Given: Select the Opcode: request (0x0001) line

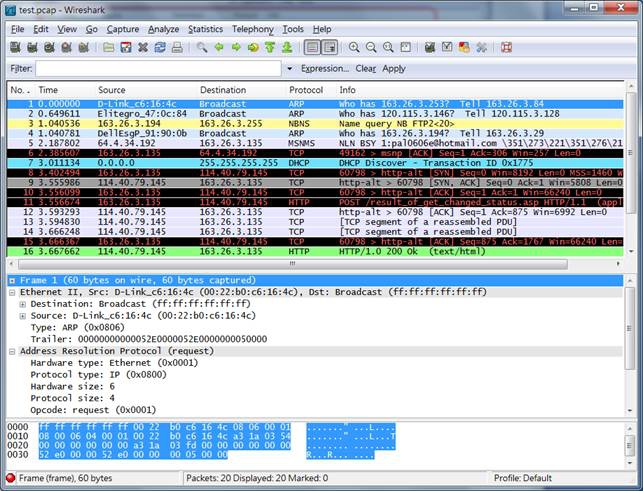Looking at the screenshot, I should point(93,410).
